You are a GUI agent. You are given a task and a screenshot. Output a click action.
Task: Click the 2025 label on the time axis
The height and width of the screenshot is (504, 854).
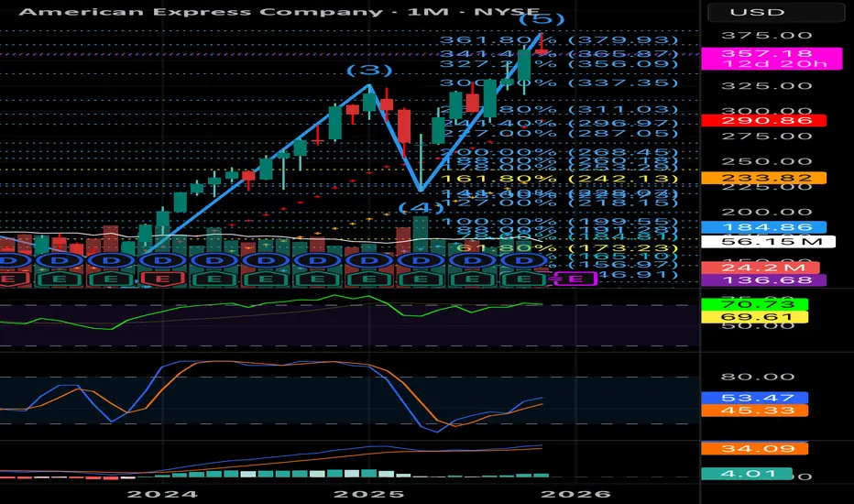pos(368,494)
